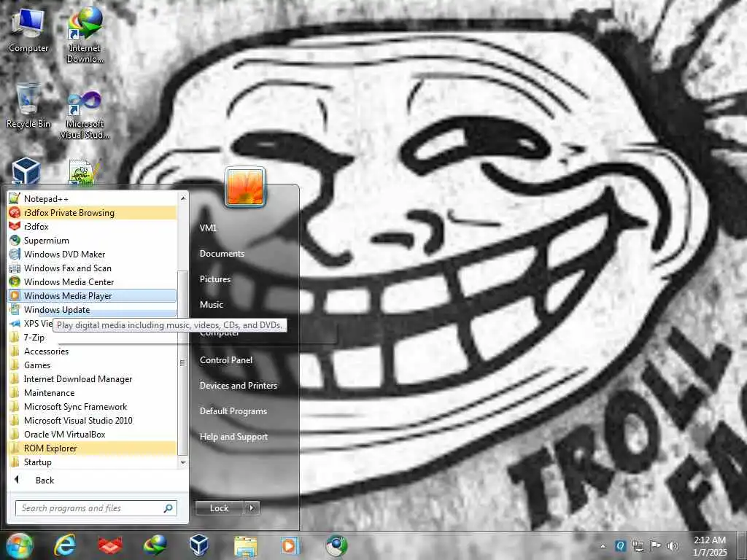Image resolution: width=747 pixels, height=560 pixels.
Task: Open Control Panel
Action: [x=226, y=360]
